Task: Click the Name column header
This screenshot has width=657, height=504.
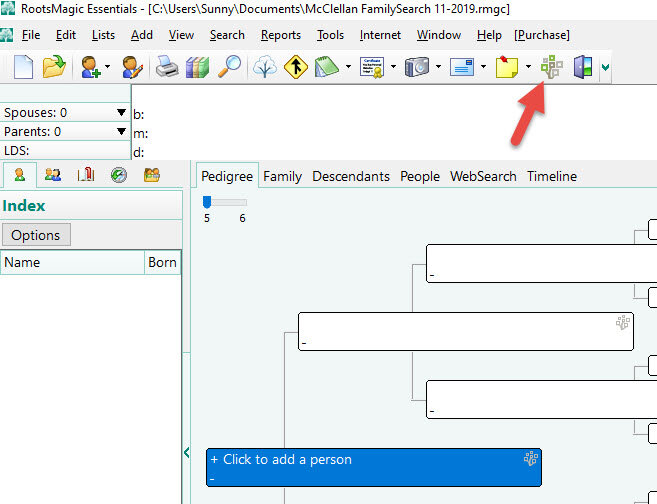Action: tap(72, 262)
